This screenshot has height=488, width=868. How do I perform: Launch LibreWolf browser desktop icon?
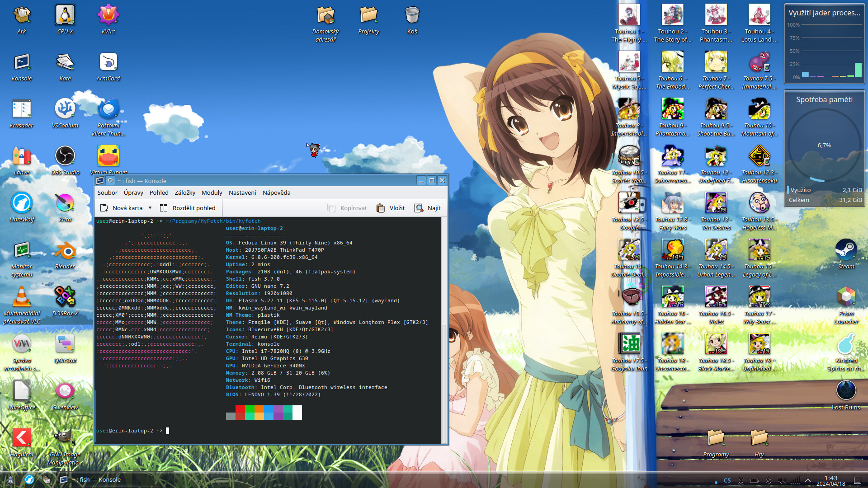click(22, 208)
